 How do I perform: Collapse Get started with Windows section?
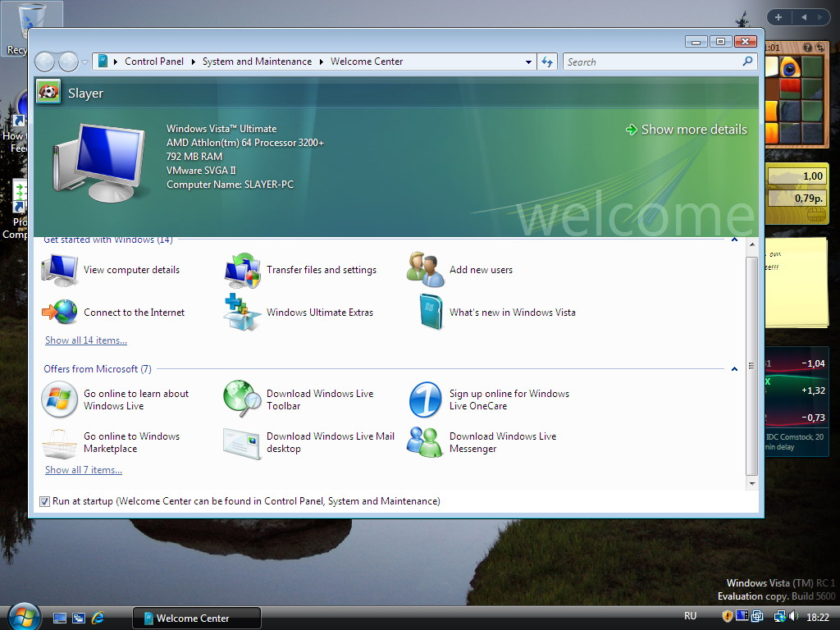[x=734, y=240]
